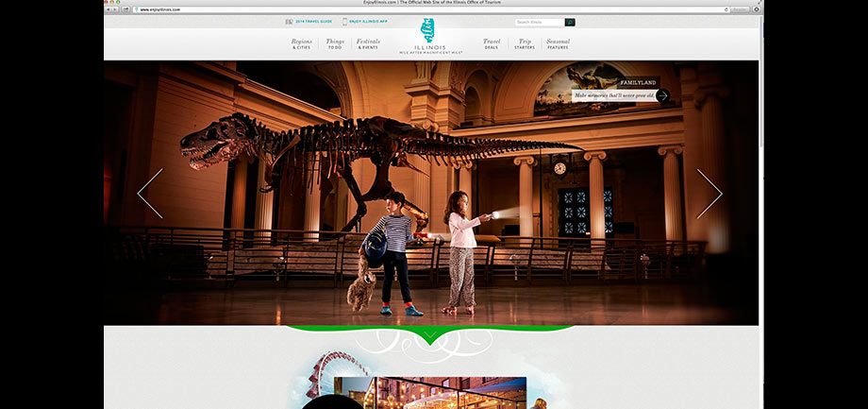Click the Familyland circular arrow icon
Screen dimensions: 868x409
[x=662, y=95]
